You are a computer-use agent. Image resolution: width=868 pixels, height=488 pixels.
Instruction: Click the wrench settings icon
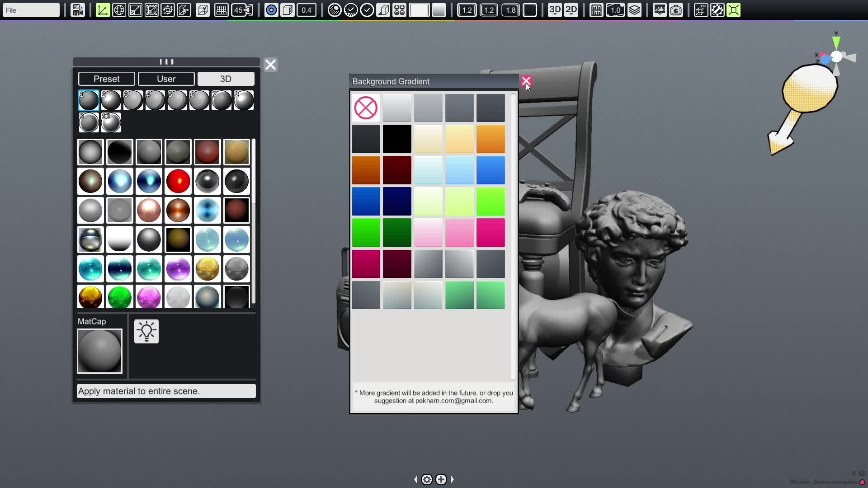tap(717, 10)
